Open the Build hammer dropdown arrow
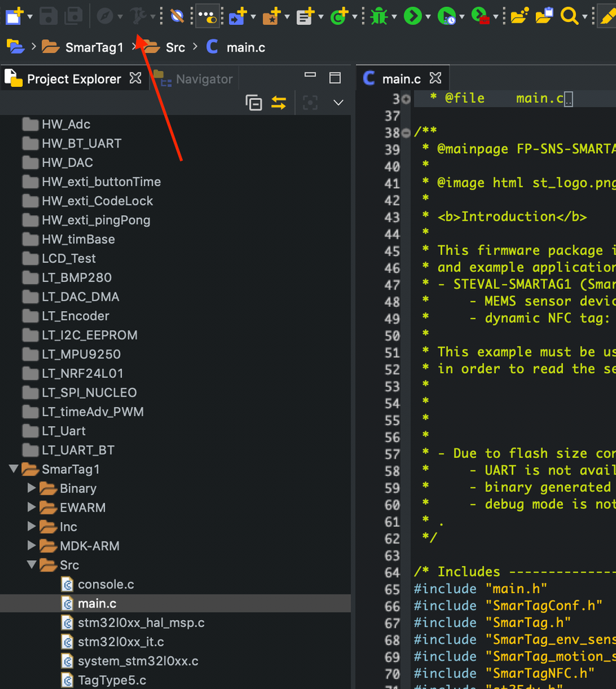Screen dimensions: 616x689 pos(153,17)
